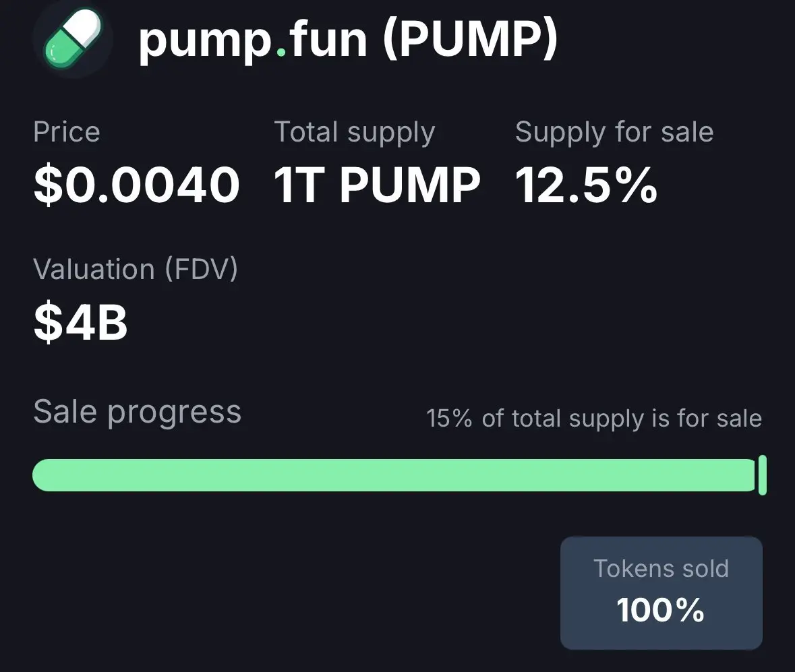Select the 100% tokens sold value
Screen dimensions: 795x672
(x=660, y=610)
